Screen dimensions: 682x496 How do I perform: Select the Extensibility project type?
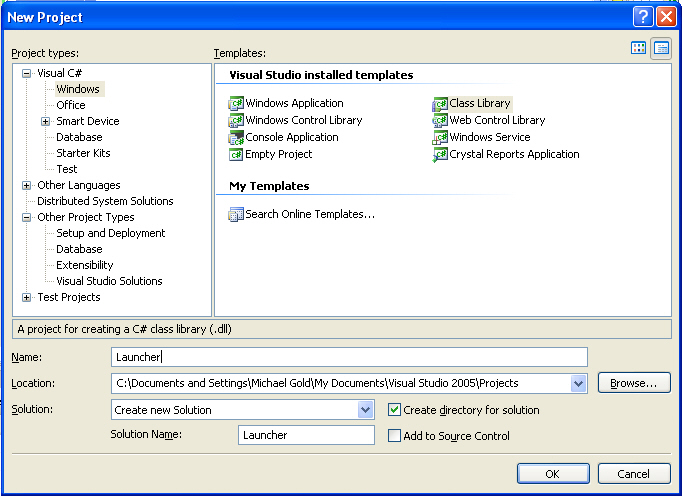pyautogui.click(x=85, y=265)
